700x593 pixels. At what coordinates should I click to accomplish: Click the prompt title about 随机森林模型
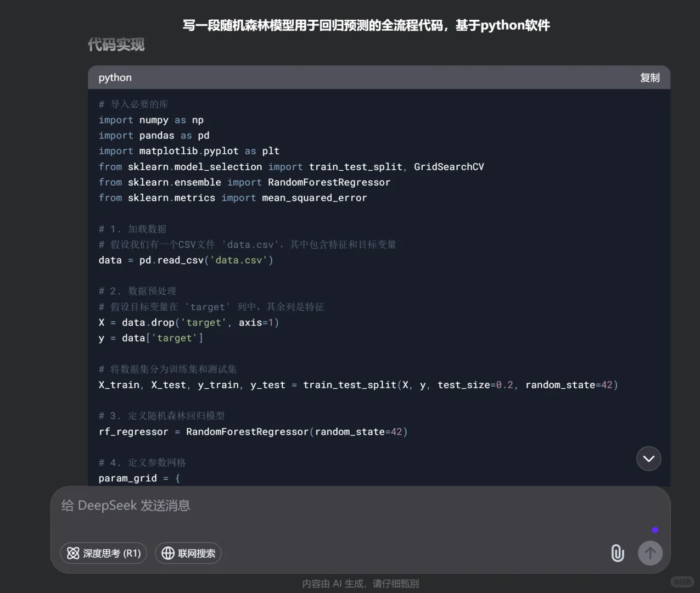click(x=366, y=25)
